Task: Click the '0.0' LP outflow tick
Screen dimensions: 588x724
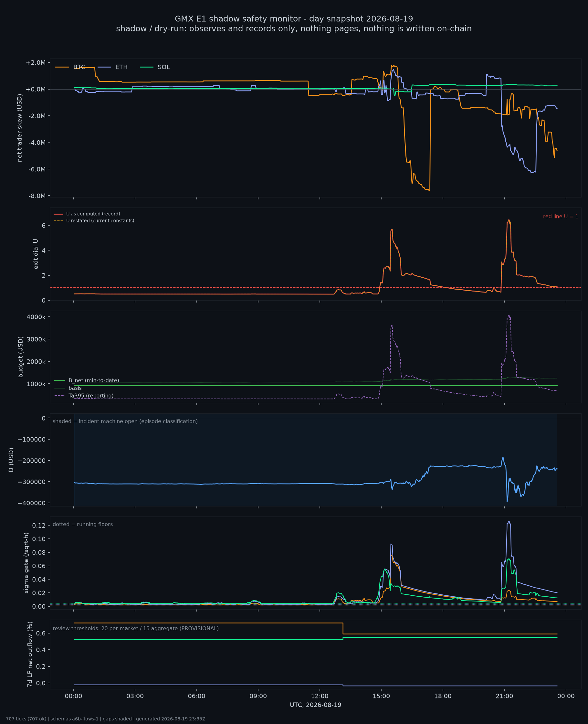Action: 41,683
